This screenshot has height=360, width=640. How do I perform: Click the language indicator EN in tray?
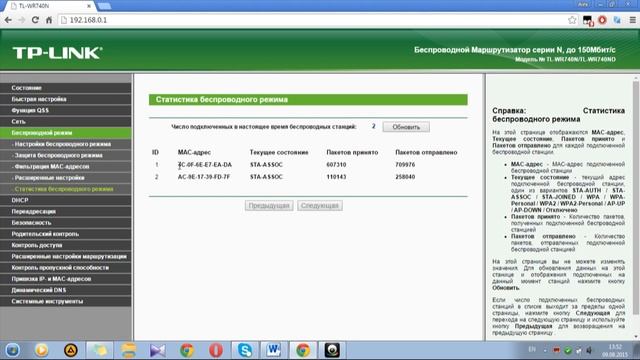(x=532, y=349)
